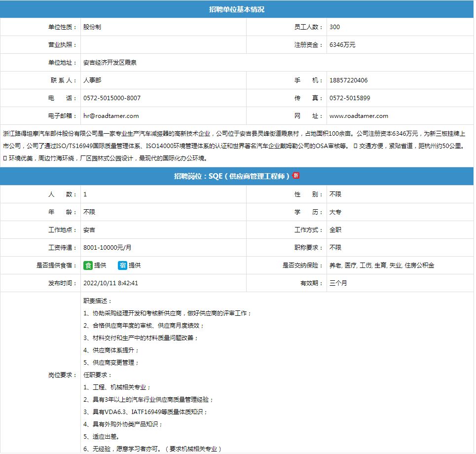Click the insurance list starting with 养老
The width and height of the screenshot is (476, 454).
tap(382, 265)
